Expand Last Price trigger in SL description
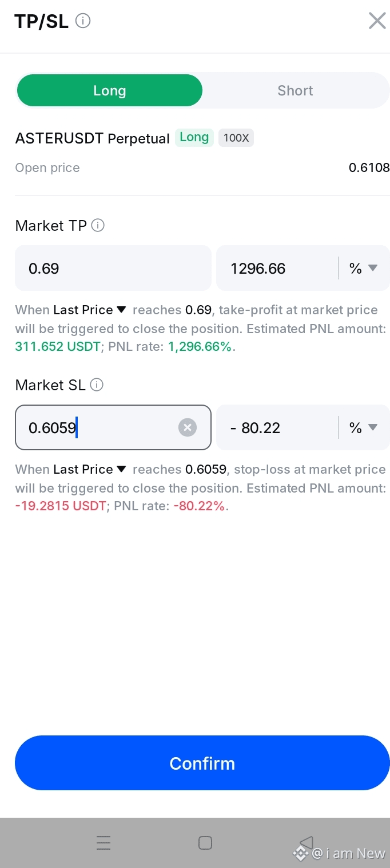This screenshot has width=390, height=868. tap(89, 469)
